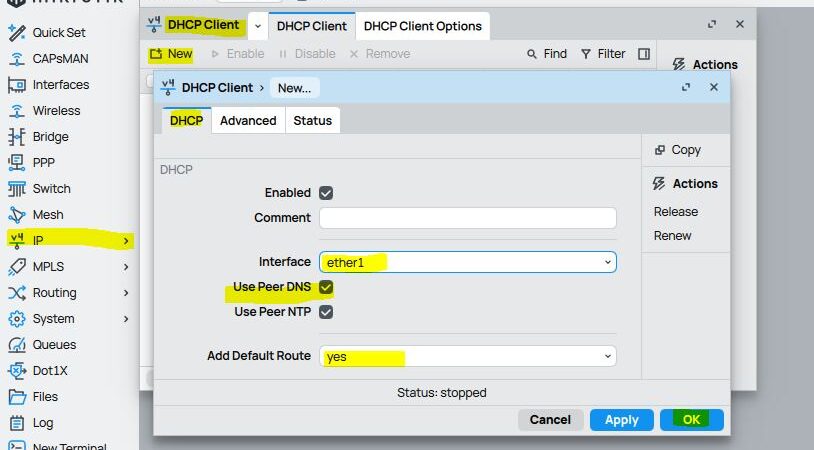Click the Filter funnel icon
814x450 pixels.
click(x=586, y=54)
